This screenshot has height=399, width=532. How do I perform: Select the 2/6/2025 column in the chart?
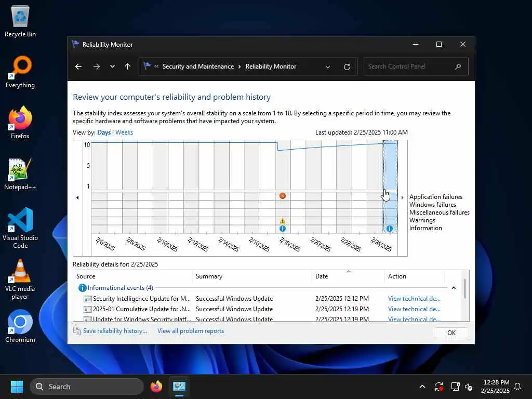pos(99,187)
